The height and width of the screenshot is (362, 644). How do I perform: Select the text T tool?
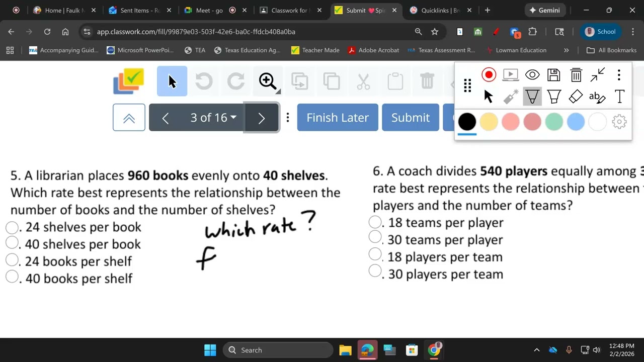619,97
